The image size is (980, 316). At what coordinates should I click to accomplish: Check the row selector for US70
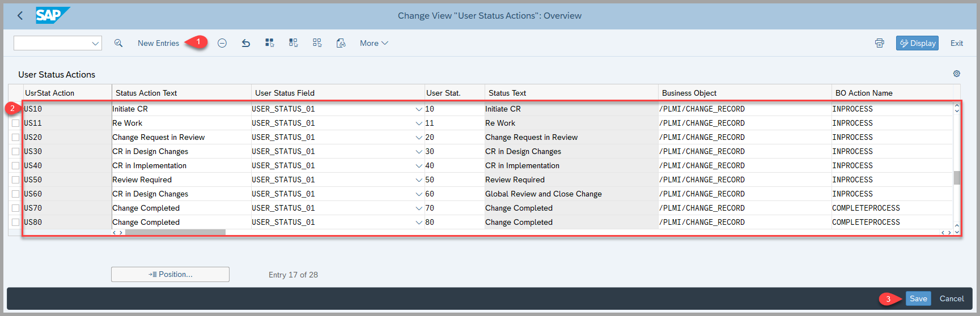tap(15, 208)
